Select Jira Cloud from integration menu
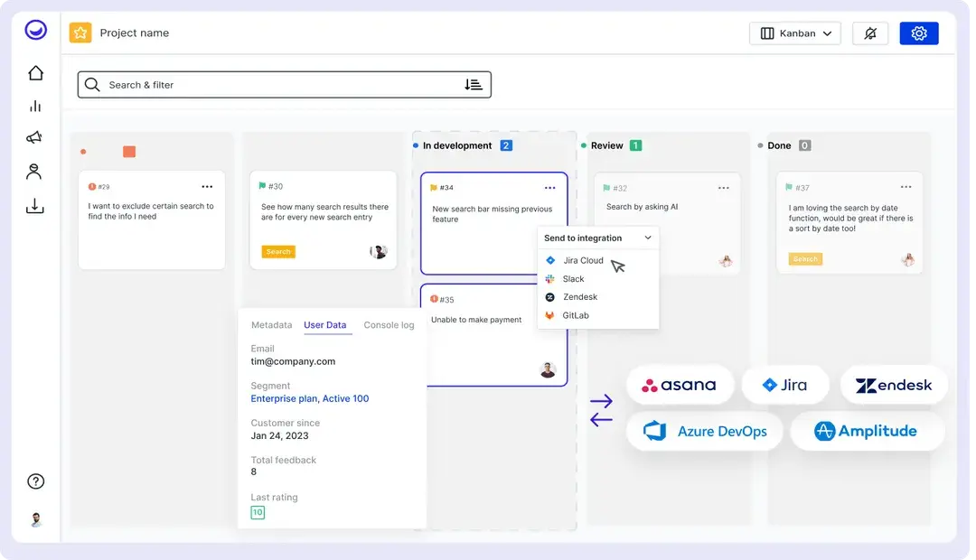The width and height of the screenshot is (976, 560). tap(583, 260)
